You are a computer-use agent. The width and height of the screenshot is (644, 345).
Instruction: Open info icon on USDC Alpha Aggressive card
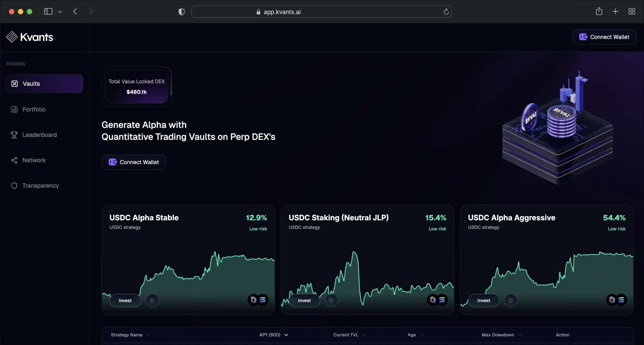(x=511, y=300)
